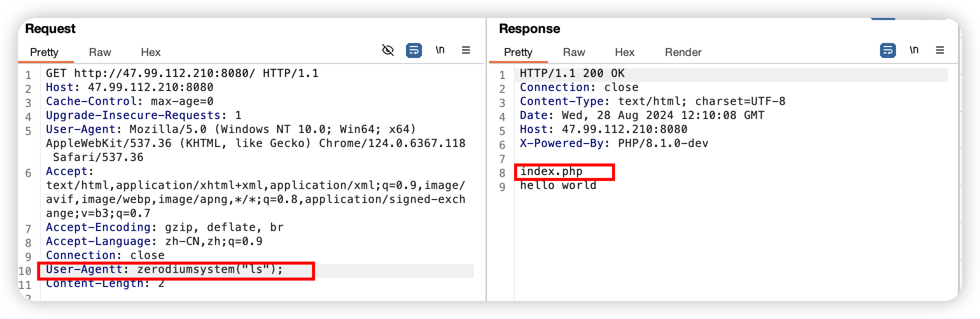Select the Response Pretty tab
Viewport: 980px width, 319px height.
click(x=518, y=52)
